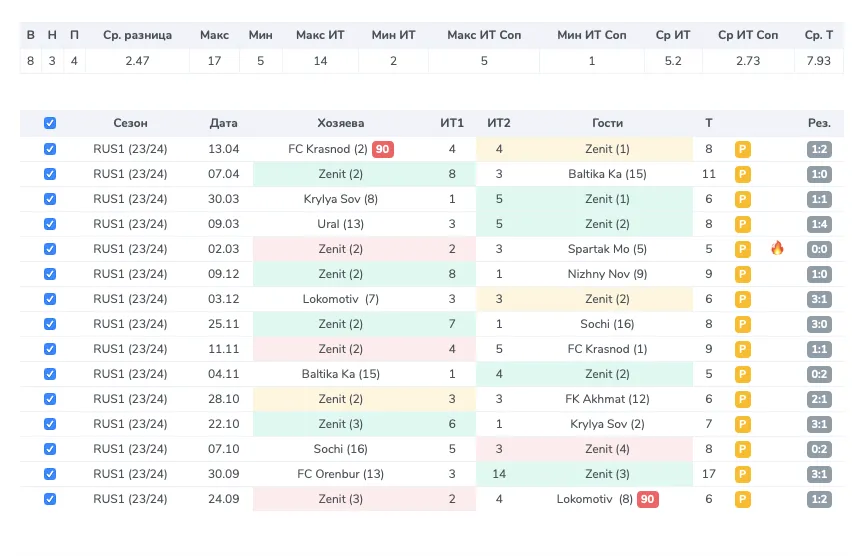This screenshot has height=556, width=858.
Task: Click the 1:2 result badge for 13.04
Action: coord(819,149)
